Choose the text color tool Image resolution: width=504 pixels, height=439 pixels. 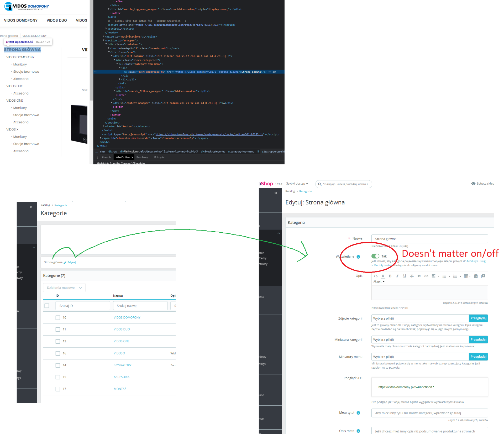pyautogui.click(x=383, y=276)
